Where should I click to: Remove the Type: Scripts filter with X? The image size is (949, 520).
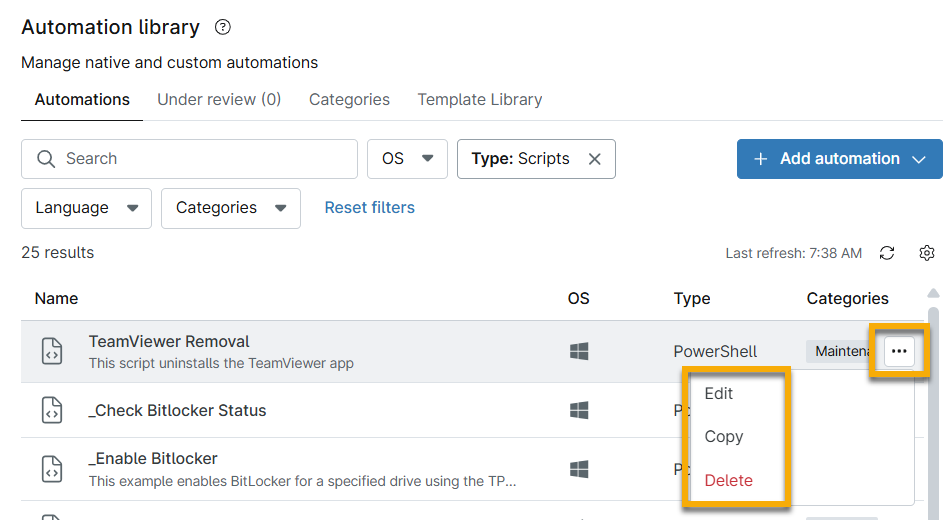[x=594, y=159]
